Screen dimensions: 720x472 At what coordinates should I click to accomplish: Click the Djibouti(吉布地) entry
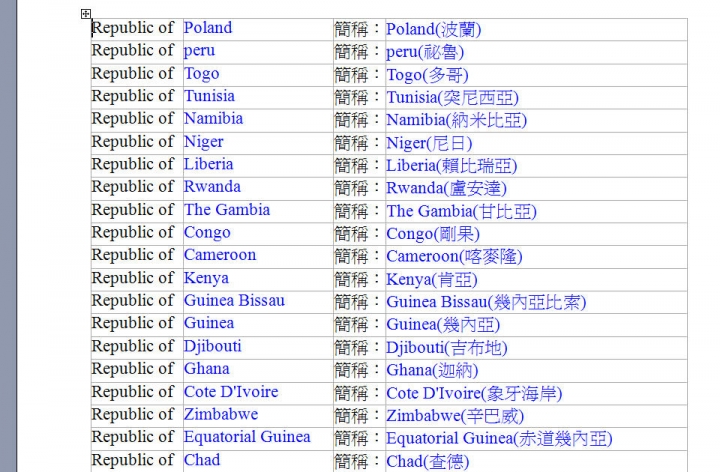pyautogui.click(x=446, y=347)
